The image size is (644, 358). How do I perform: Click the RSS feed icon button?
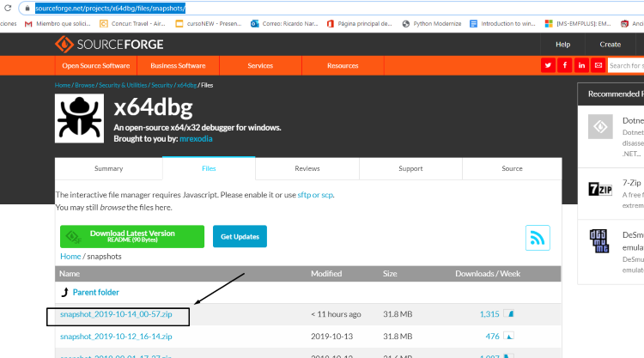point(538,238)
